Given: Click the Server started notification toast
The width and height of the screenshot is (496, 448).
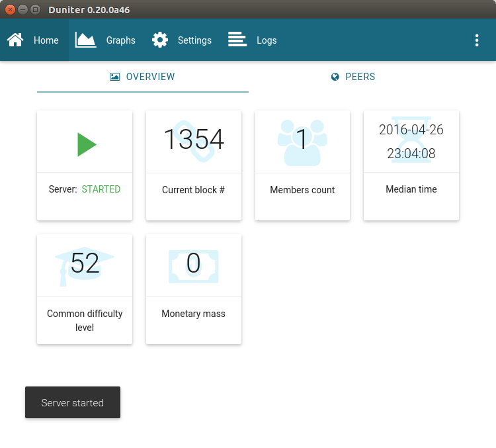Looking at the screenshot, I should point(73,402).
